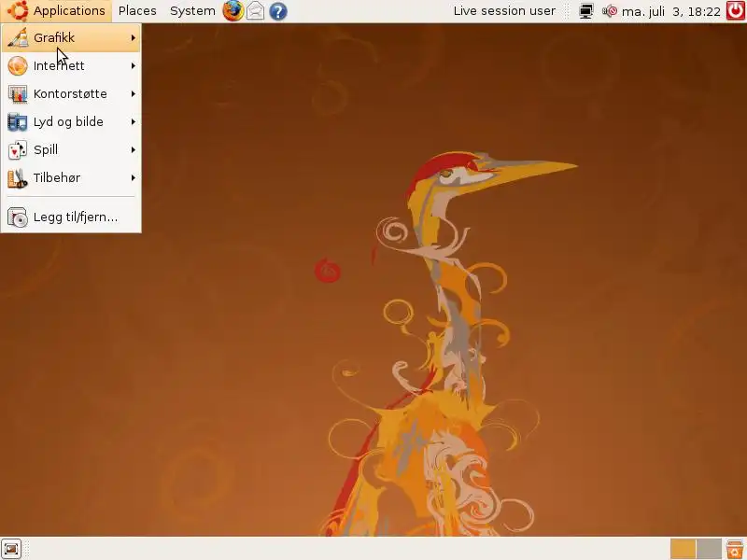Launch the Evolution mail icon in panel
747x560 pixels.
click(x=255, y=10)
